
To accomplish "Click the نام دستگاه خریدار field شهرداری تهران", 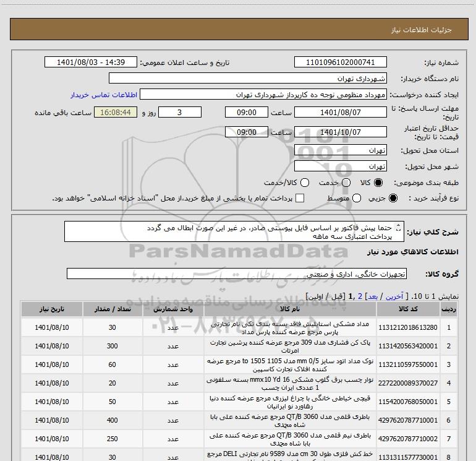I will [x=248, y=78].
